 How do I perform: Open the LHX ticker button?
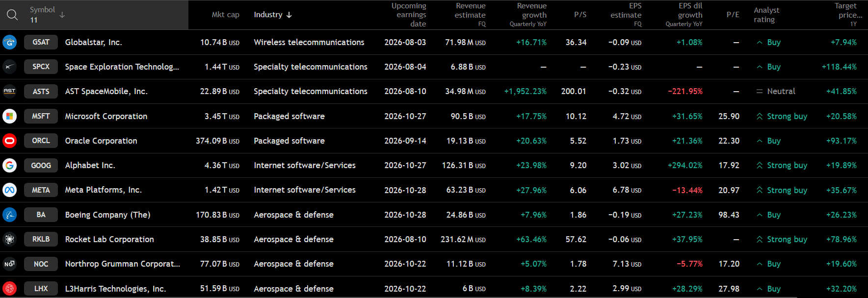(41, 289)
